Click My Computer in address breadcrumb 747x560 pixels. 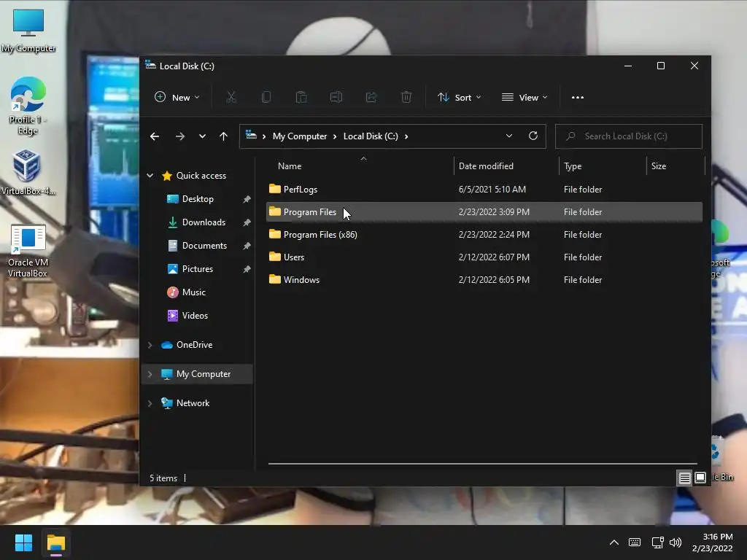[x=300, y=136]
